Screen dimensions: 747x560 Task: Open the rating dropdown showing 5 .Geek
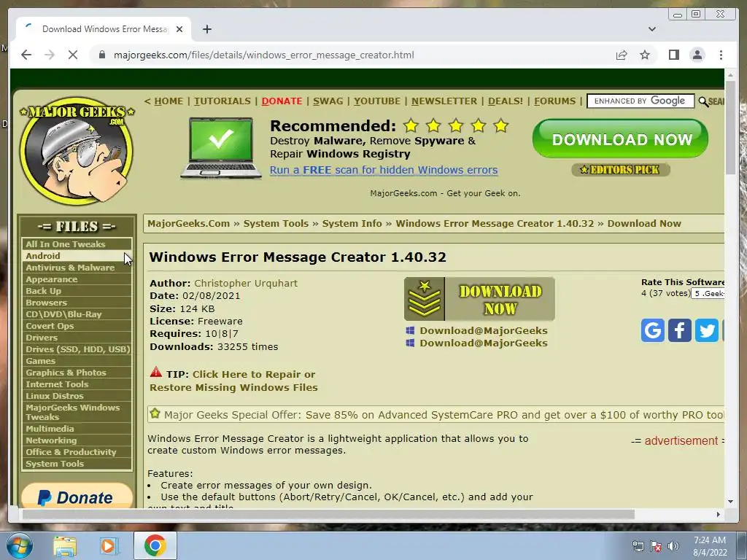point(708,293)
